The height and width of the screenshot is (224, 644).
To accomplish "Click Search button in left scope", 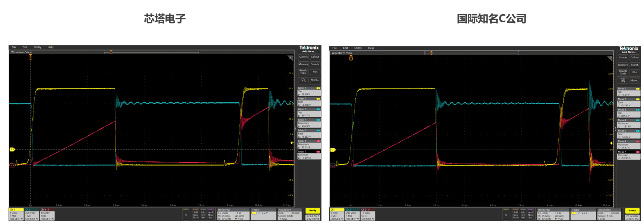I will click(x=315, y=64).
